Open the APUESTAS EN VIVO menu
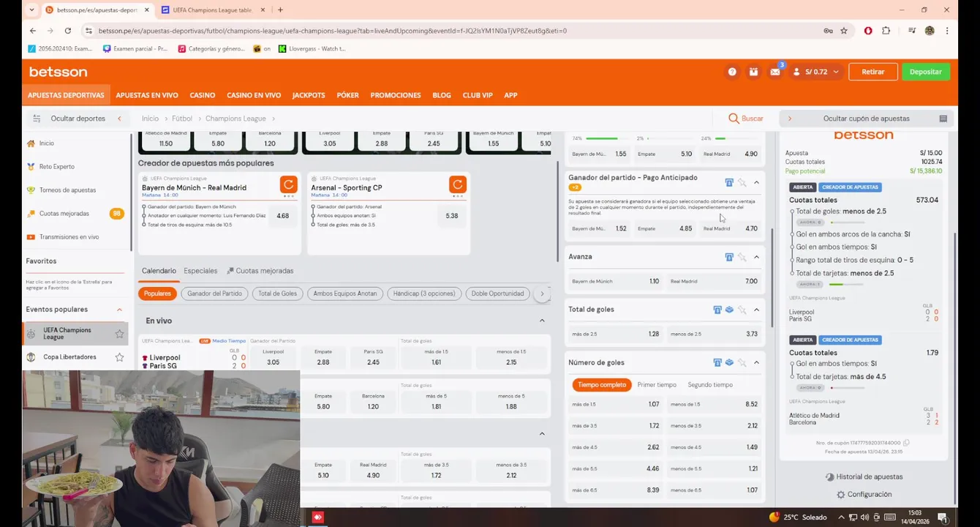This screenshot has width=980, height=527. pyautogui.click(x=147, y=95)
